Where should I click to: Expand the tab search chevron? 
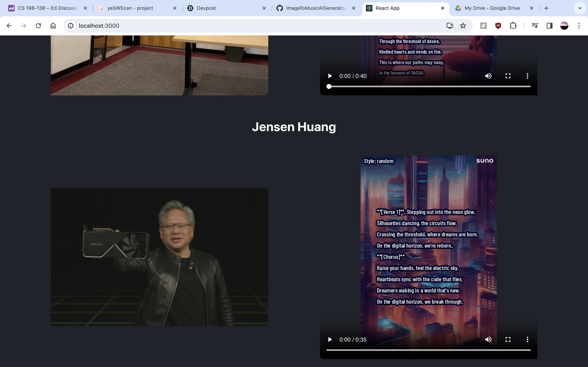tap(579, 8)
